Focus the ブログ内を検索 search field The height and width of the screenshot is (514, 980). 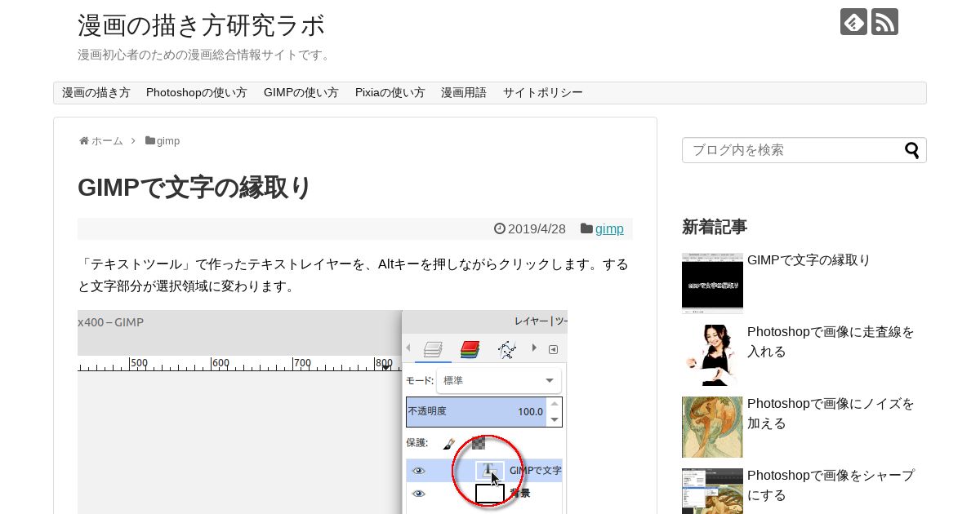792,150
